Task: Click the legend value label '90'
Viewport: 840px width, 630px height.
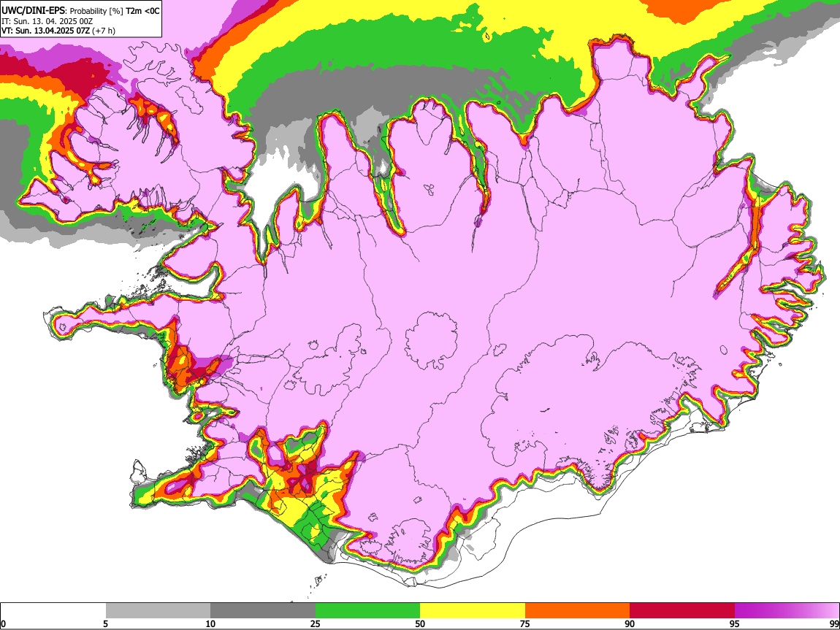Action: [x=630, y=623]
